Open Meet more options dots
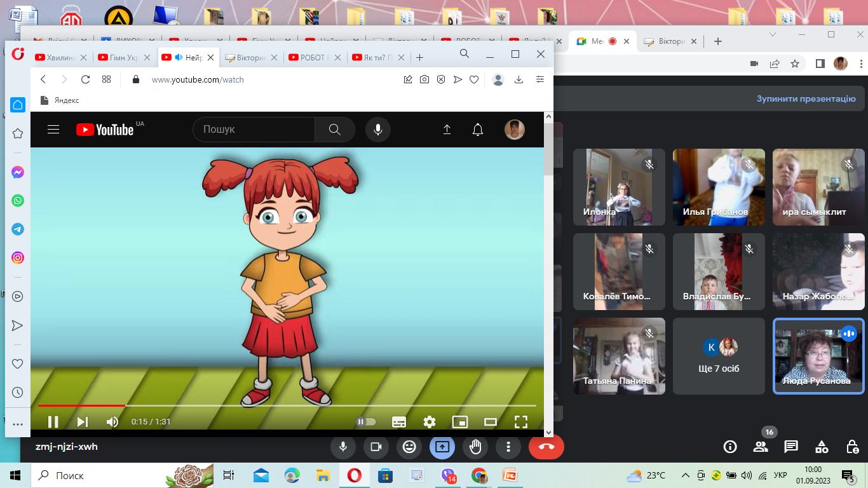 (508, 447)
